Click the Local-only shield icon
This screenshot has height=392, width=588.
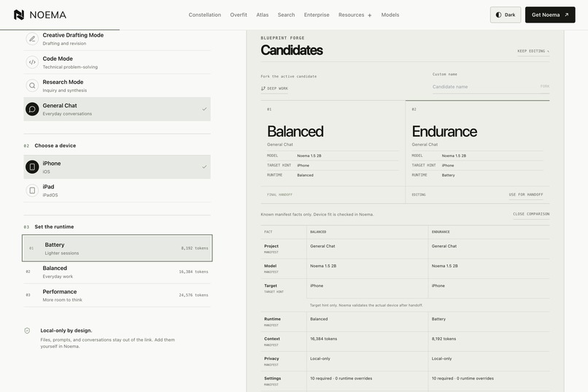click(x=27, y=331)
